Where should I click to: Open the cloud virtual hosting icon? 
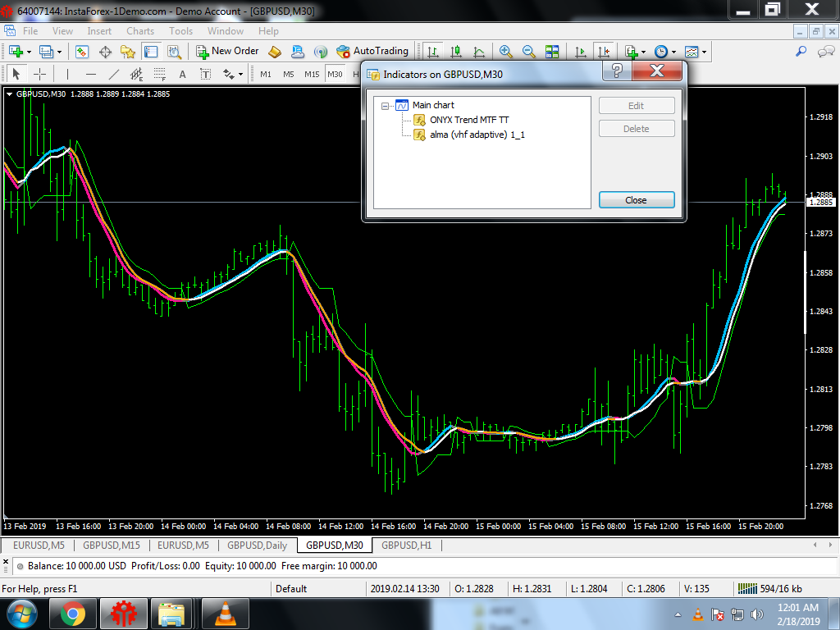pos(297,52)
